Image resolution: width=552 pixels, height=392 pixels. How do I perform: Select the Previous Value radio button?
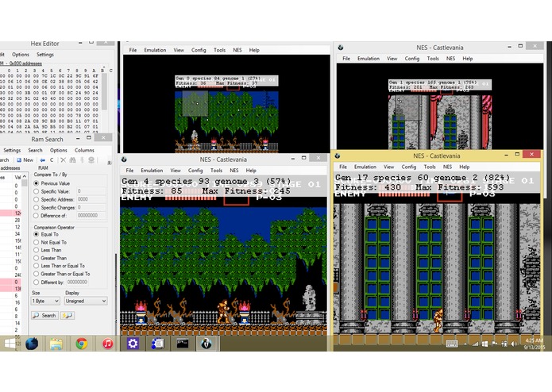point(37,183)
